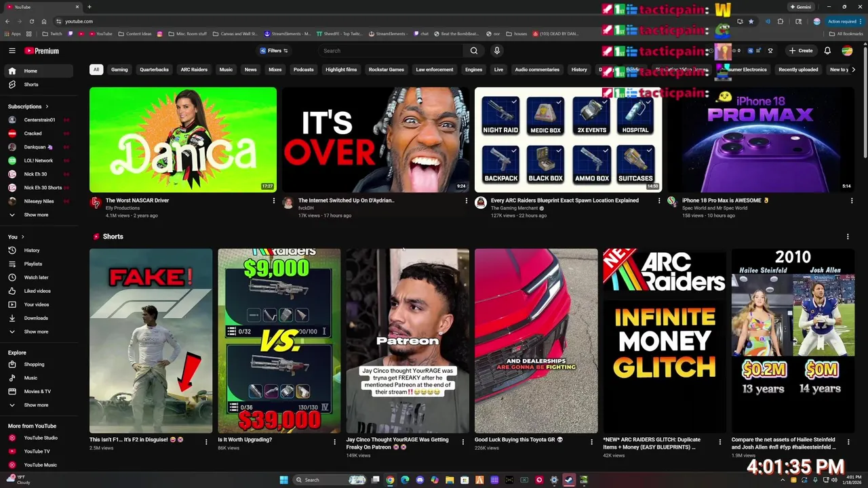Select the Rockstar Games chip

386,69
